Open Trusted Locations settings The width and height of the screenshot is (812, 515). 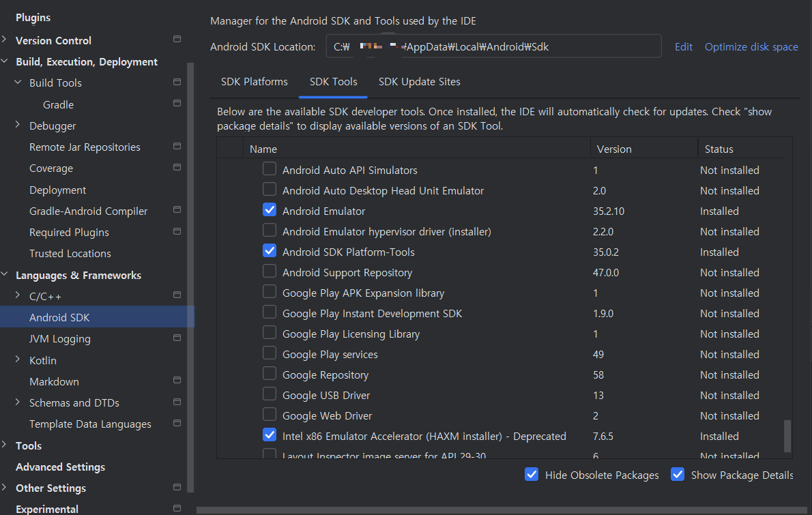click(70, 254)
